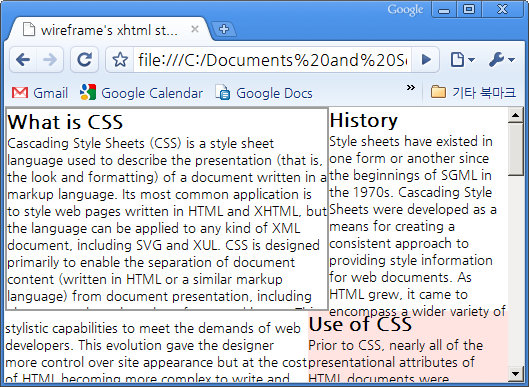Screen dimensions: 529x387
Task: Open a new tab with the plus button
Action: [x=224, y=29]
